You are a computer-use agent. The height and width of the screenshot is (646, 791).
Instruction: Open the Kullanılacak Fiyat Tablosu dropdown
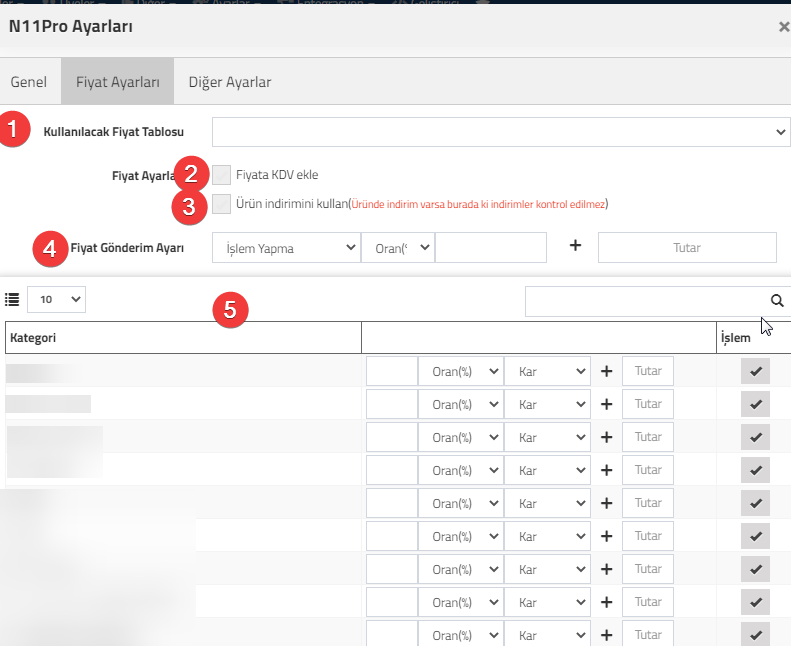click(501, 132)
